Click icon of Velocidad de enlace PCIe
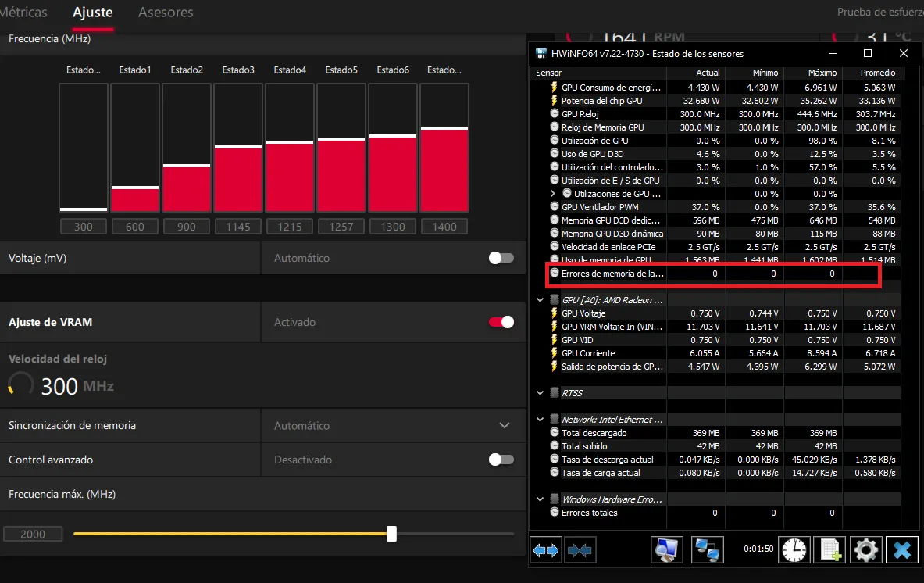Viewport: 924px width, 583px height. pos(555,246)
